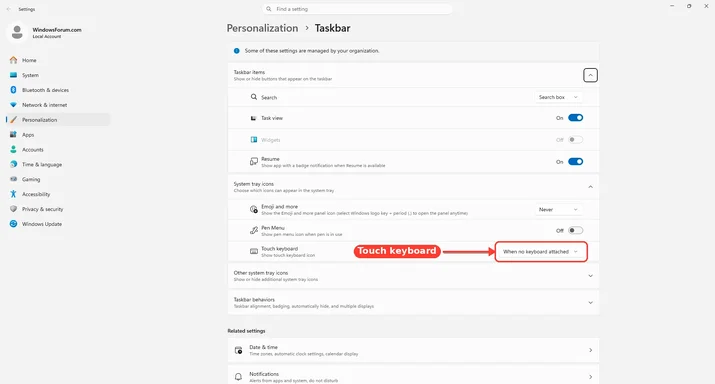The image size is (715, 384).
Task: Enable the Pen Menu toggle
Action: coord(575,230)
